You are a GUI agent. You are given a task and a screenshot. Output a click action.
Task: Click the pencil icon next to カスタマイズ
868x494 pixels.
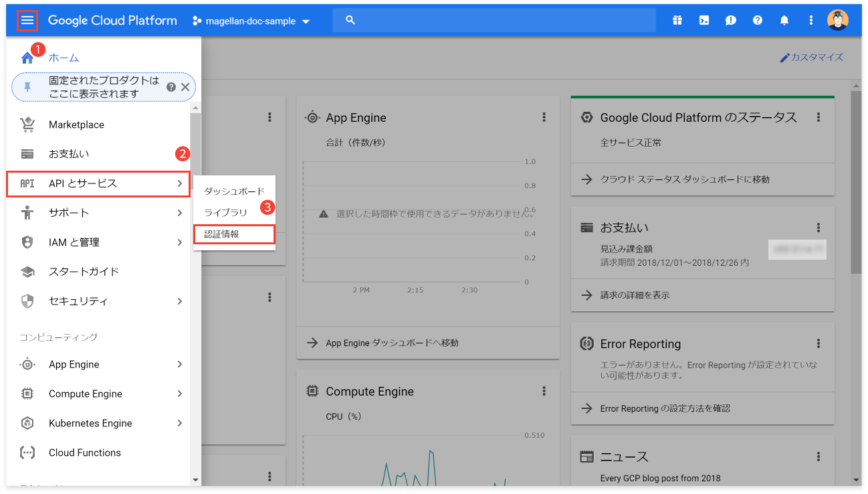tap(784, 58)
